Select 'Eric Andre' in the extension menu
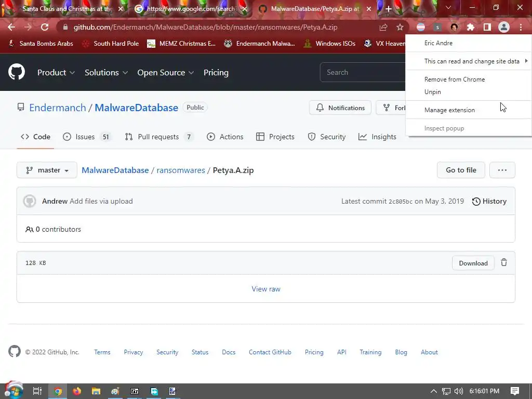 (469, 43)
